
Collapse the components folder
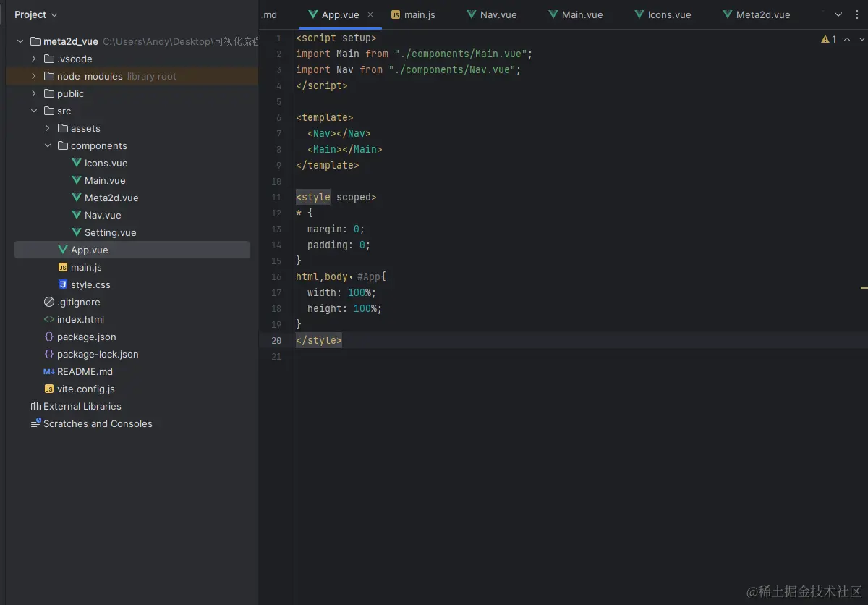click(x=48, y=145)
